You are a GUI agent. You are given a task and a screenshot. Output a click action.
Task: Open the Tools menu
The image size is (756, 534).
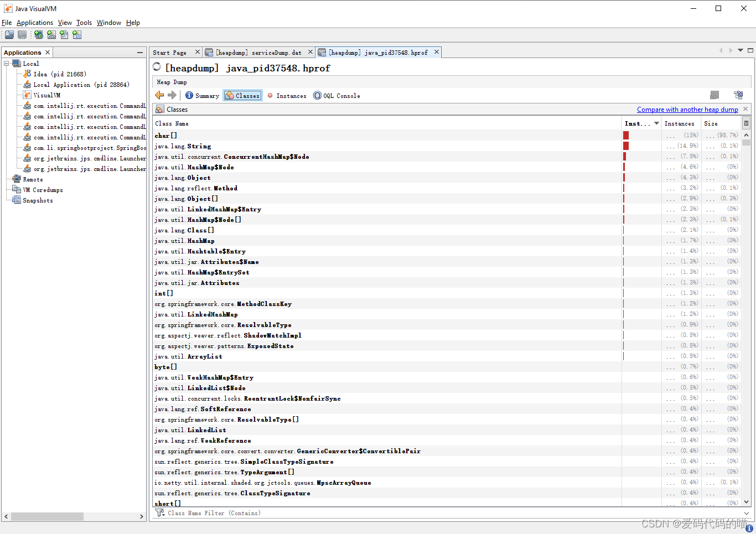click(84, 23)
